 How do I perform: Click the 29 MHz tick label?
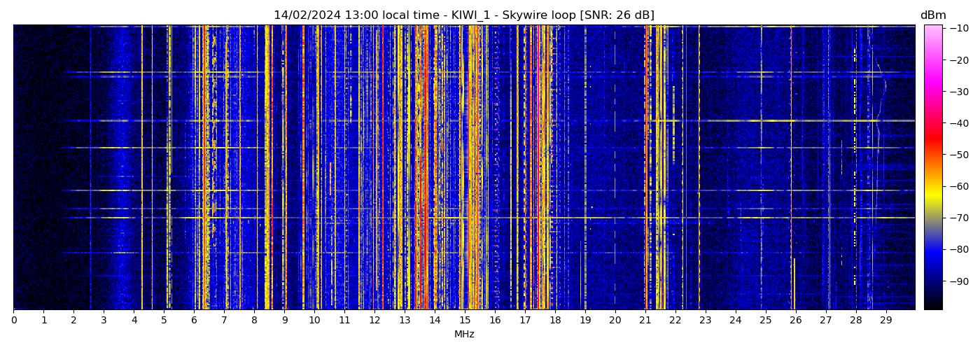coord(885,320)
